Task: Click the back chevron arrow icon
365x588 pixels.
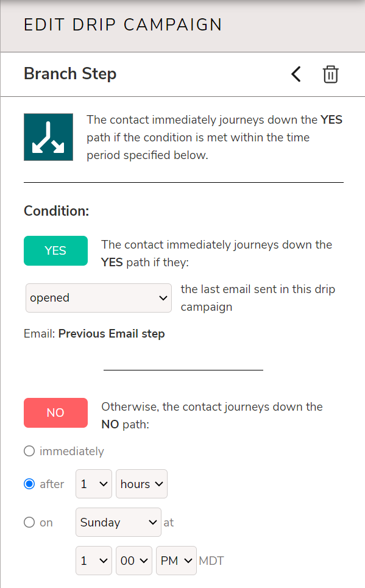Action: tap(296, 74)
